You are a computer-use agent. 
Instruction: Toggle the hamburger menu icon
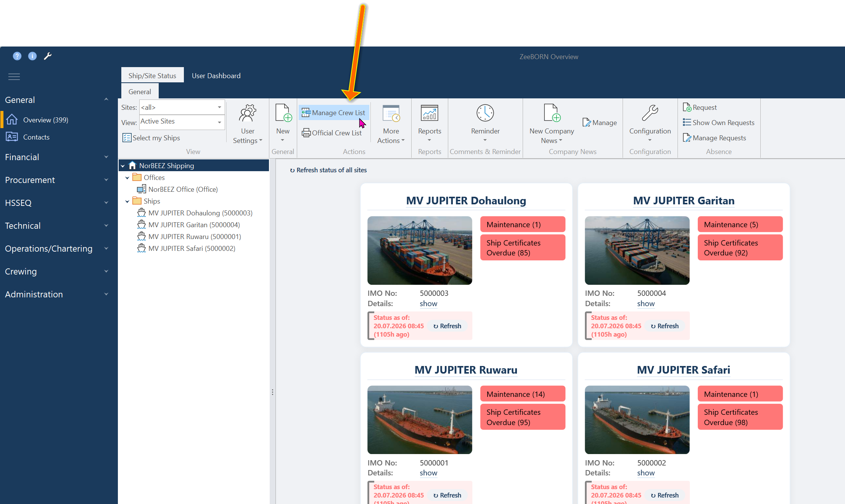tap(14, 77)
